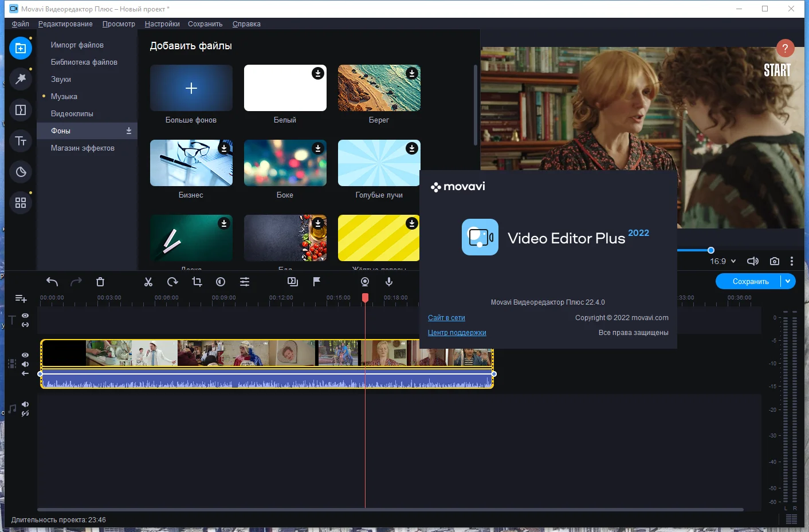
Task: Toggle linking on the audio track
Action: (25, 413)
